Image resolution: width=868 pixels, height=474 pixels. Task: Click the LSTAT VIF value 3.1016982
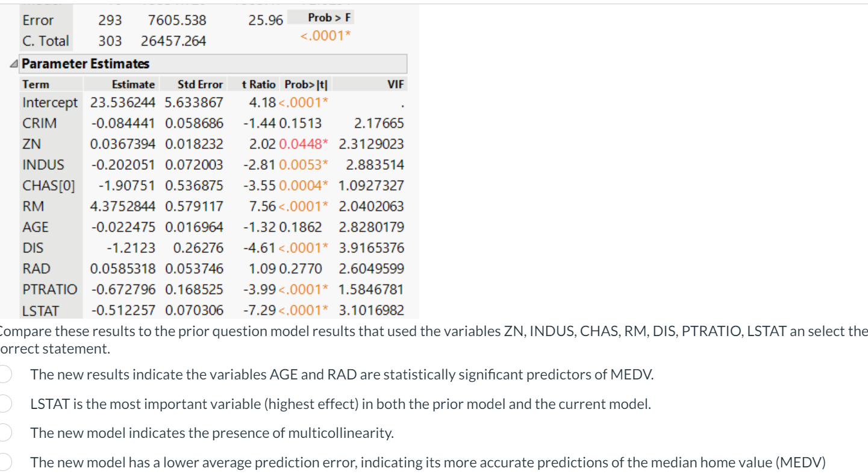pos(372,310)
